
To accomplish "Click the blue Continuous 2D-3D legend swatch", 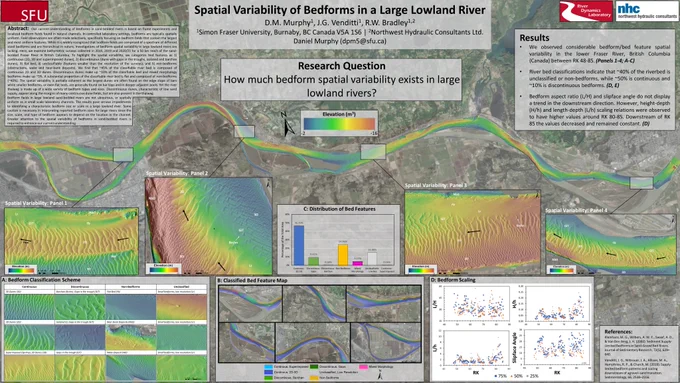I will pos(268,372).
